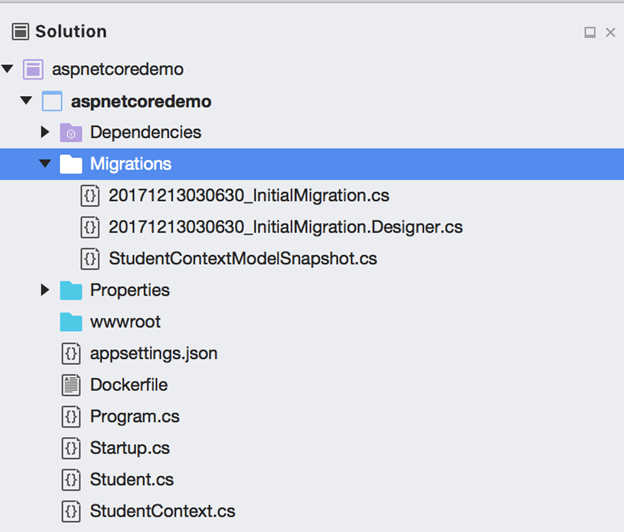Collapse the aspnetcoredemo solution node
Image resolution: width=624 pixels, height=532 pixels.
pos(8,70)
